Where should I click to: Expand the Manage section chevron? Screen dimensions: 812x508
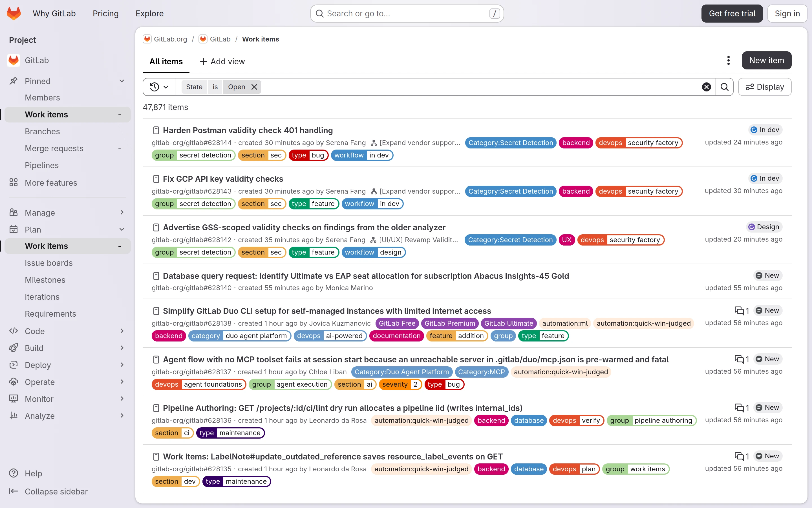(122, 212)
